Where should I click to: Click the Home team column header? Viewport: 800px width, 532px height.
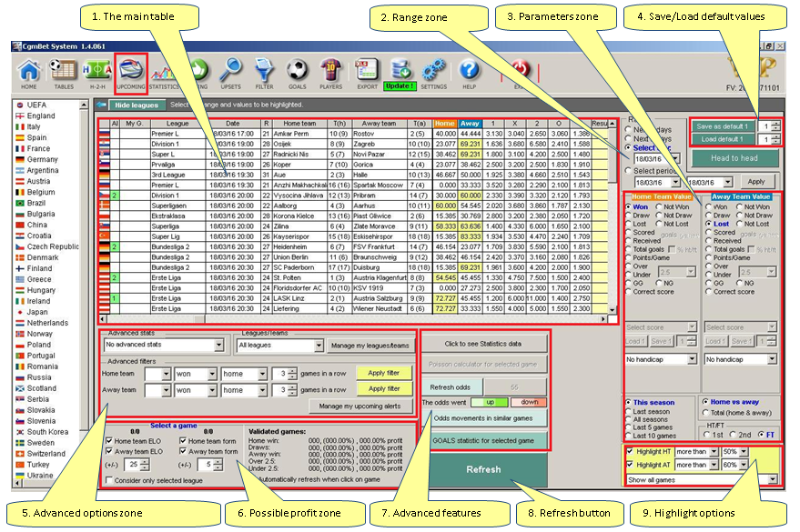[299, 124]
